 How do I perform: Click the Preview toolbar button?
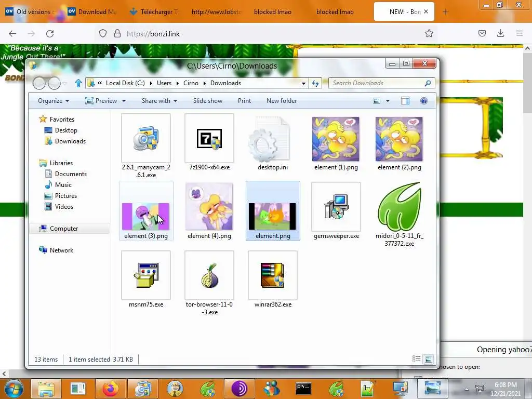click(101, 101)
